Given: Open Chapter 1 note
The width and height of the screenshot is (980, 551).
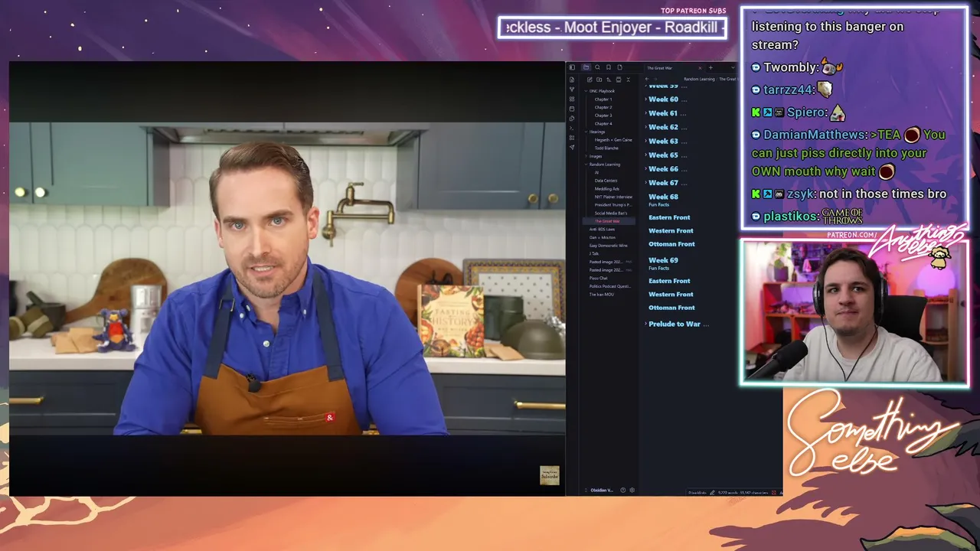Looking at the screenshot, I should coord(603,99).
